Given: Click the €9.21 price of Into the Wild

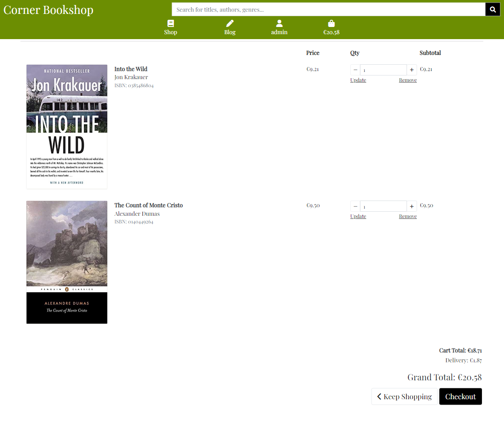Looking at the screenshot, I should coord(313,69).
